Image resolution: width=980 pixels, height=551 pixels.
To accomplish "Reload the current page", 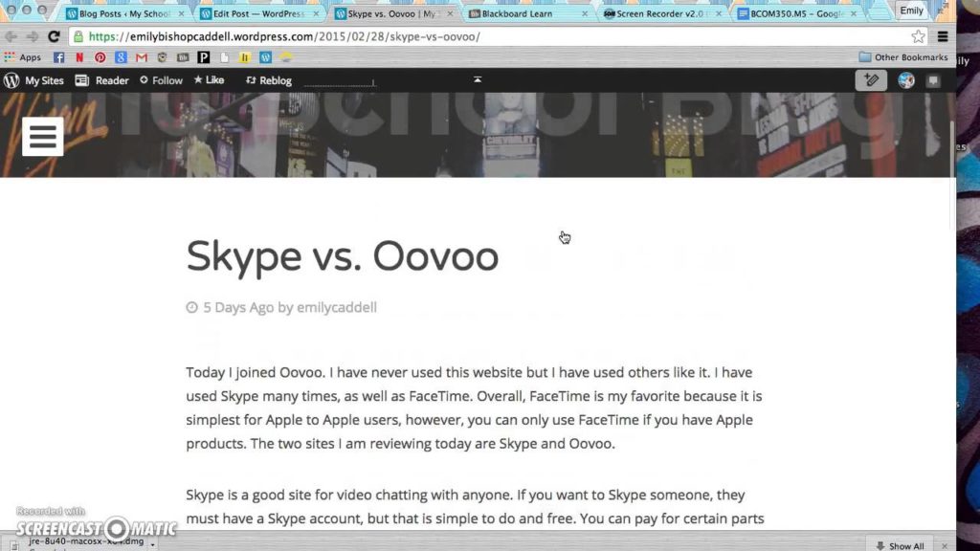I will (54, 37).
